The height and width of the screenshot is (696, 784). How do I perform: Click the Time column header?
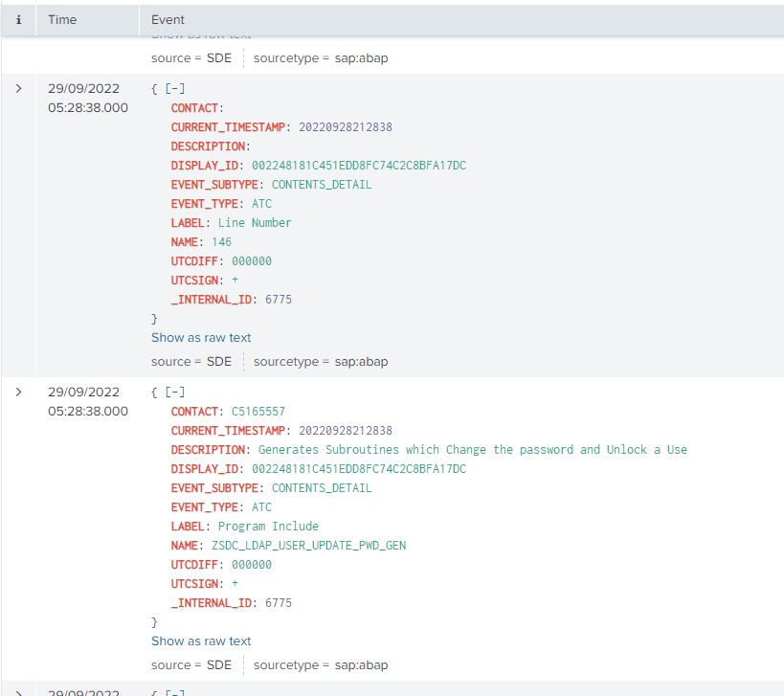(x=62, y=19)
